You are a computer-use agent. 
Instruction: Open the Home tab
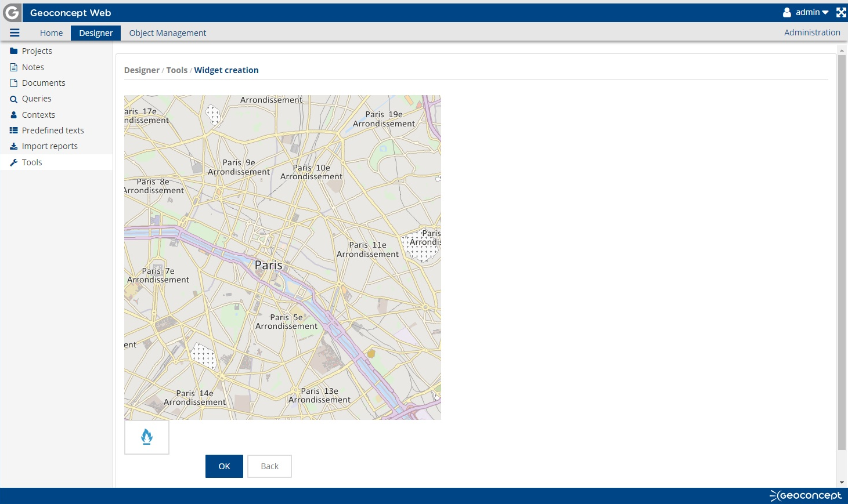[51, 33]
